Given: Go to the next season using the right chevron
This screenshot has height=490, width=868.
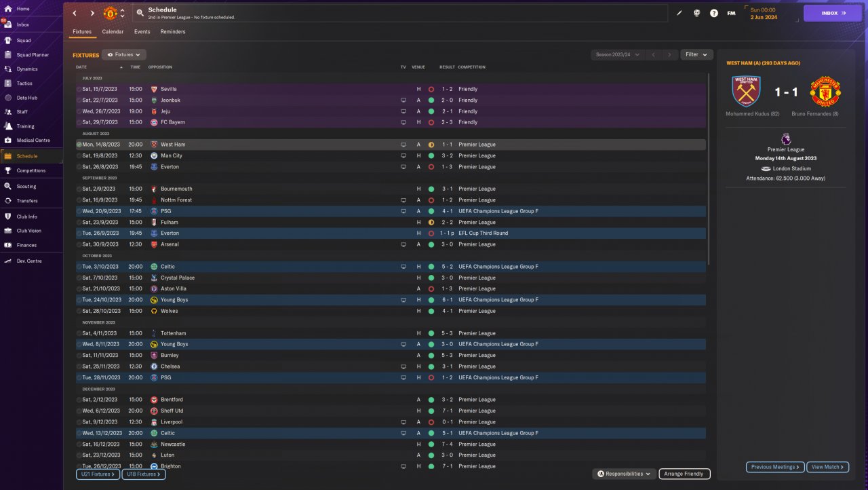Looking at the screenshot, I should [x=669, y=54].
